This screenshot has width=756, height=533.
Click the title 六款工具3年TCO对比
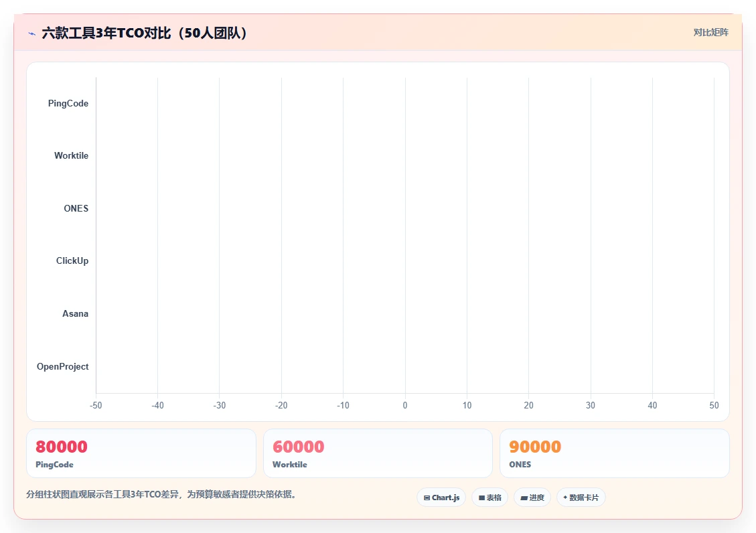click(x=145, y=33)
